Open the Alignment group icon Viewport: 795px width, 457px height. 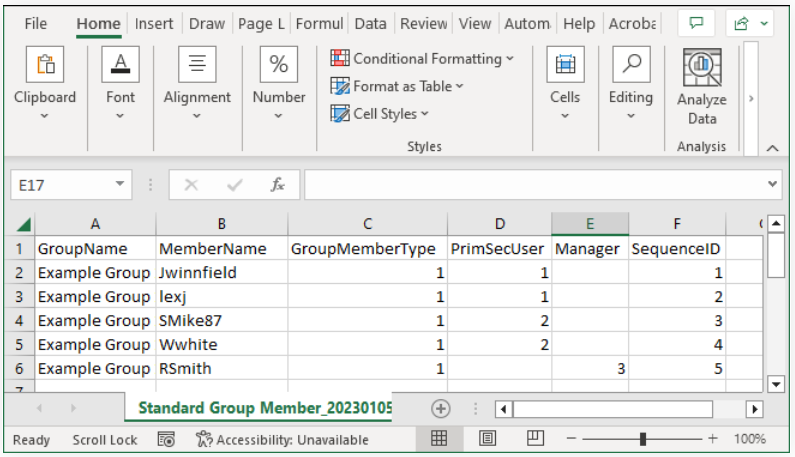pos(197,66)
